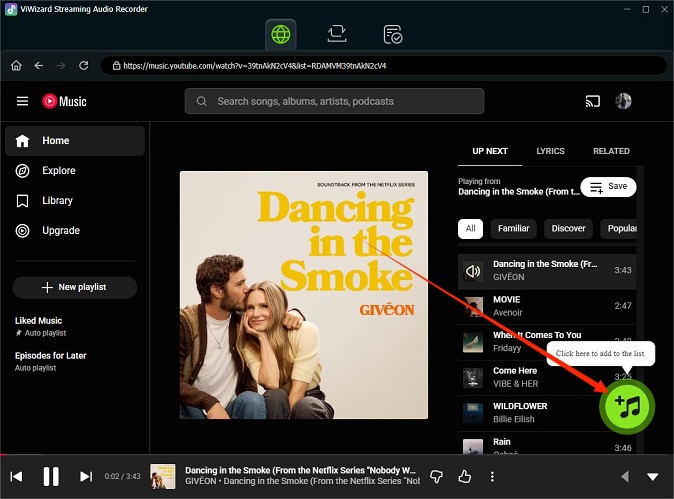Navigate forward with the right arrow
Image resolution: width=674 pixels, height=499 pixels.
click(61, 66)
